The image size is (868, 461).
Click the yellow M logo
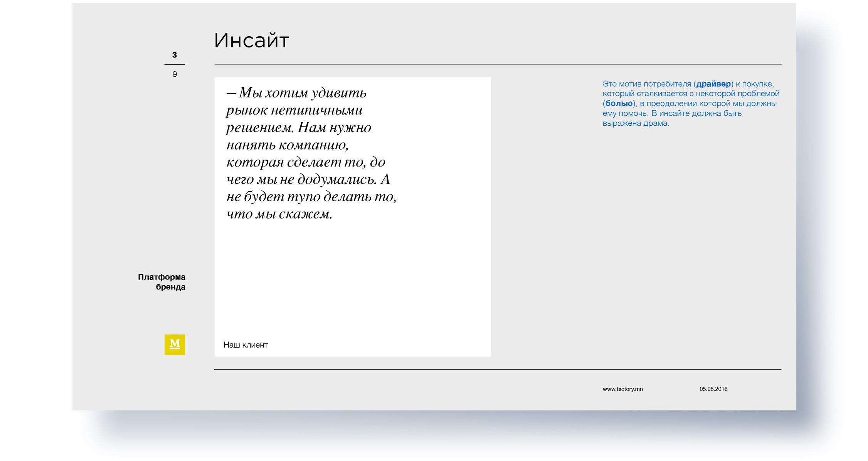[175, 344]
